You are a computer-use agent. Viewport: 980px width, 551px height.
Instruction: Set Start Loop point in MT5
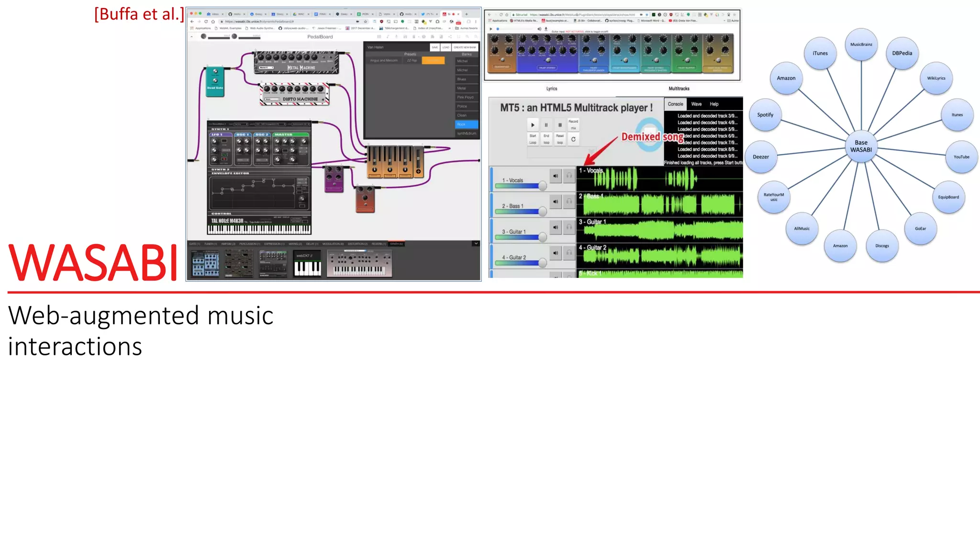point(533,139)
